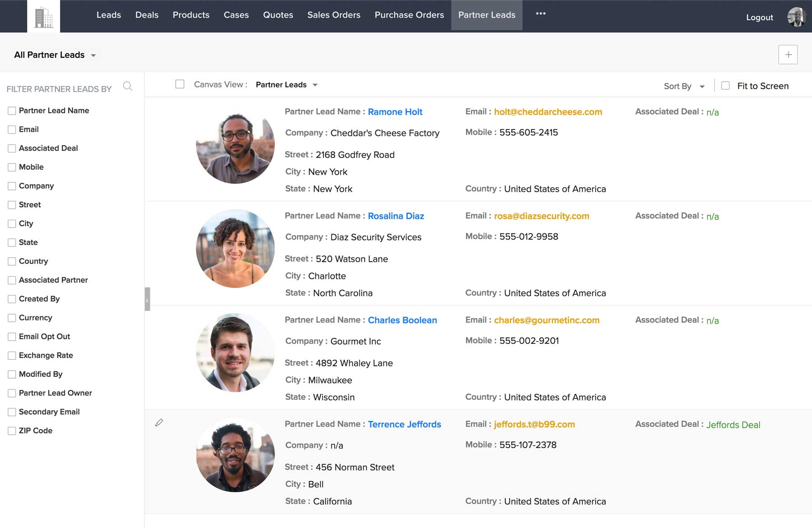Click the filter search magnifier icon
This screenshot has width=812, height=528.
[128, 86]
